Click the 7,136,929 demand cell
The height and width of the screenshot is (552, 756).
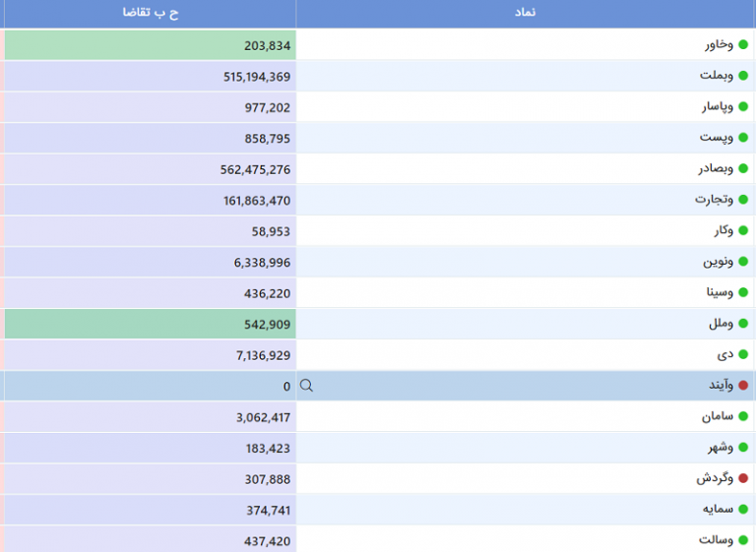click(x=150, y=355)
